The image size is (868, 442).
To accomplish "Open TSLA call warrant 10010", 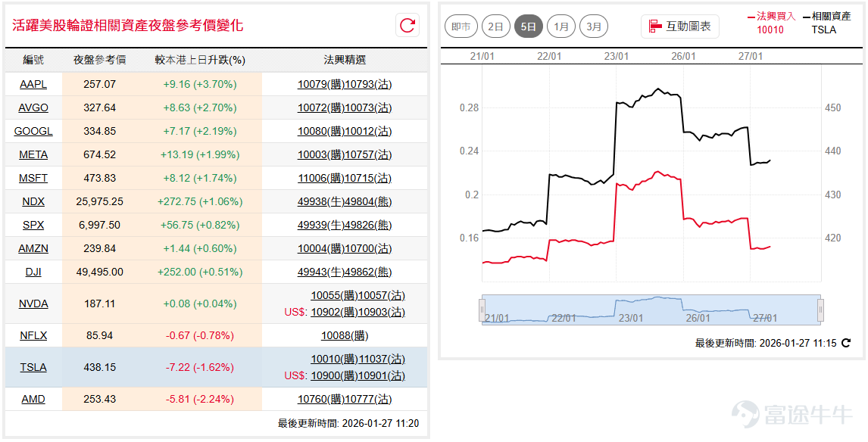I will 334,360.
